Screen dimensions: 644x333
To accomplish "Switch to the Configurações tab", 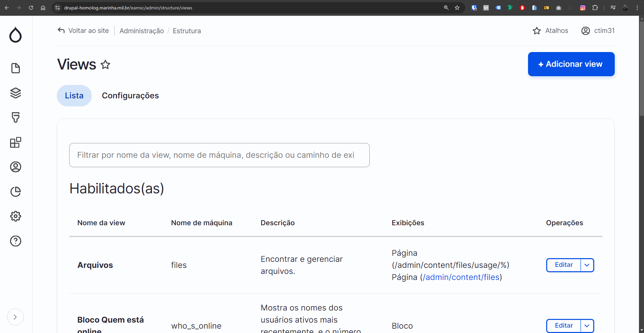I will 130,96.
